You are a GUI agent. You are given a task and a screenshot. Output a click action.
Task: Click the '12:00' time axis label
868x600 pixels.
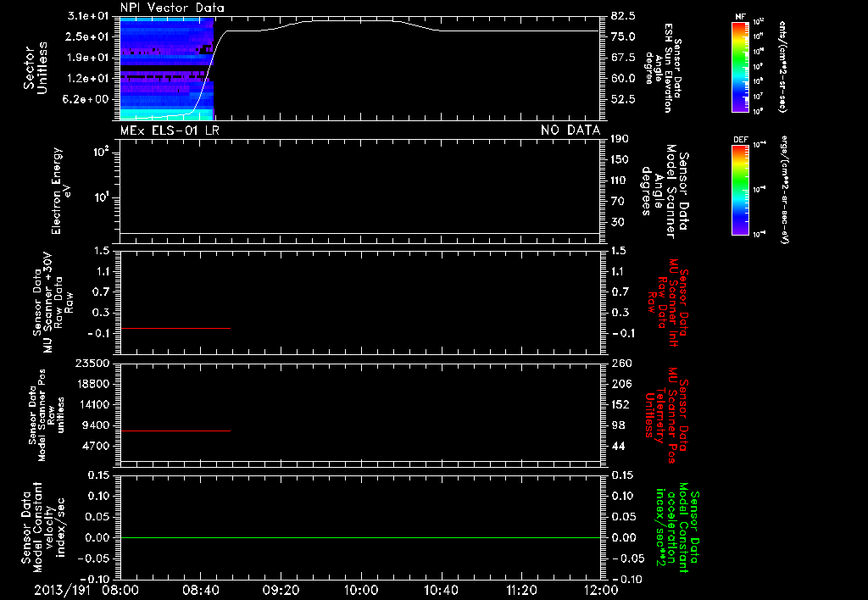click(601, 591)
